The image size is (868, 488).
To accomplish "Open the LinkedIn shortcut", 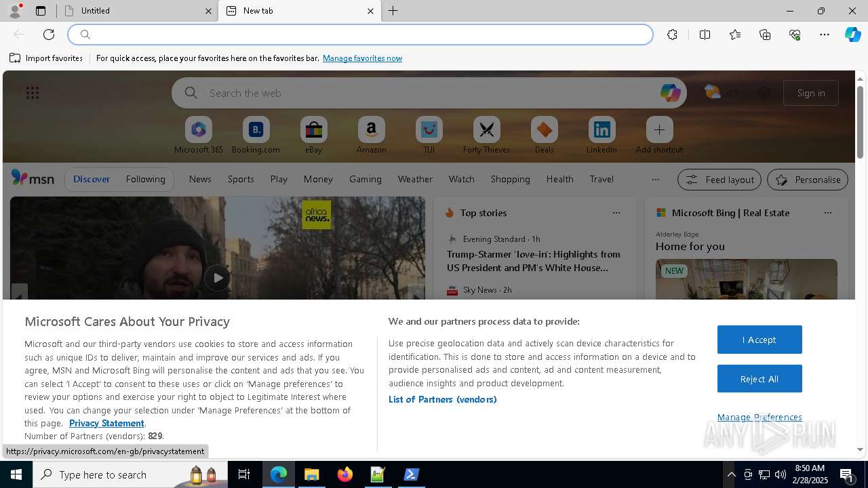I will [601, 136].
